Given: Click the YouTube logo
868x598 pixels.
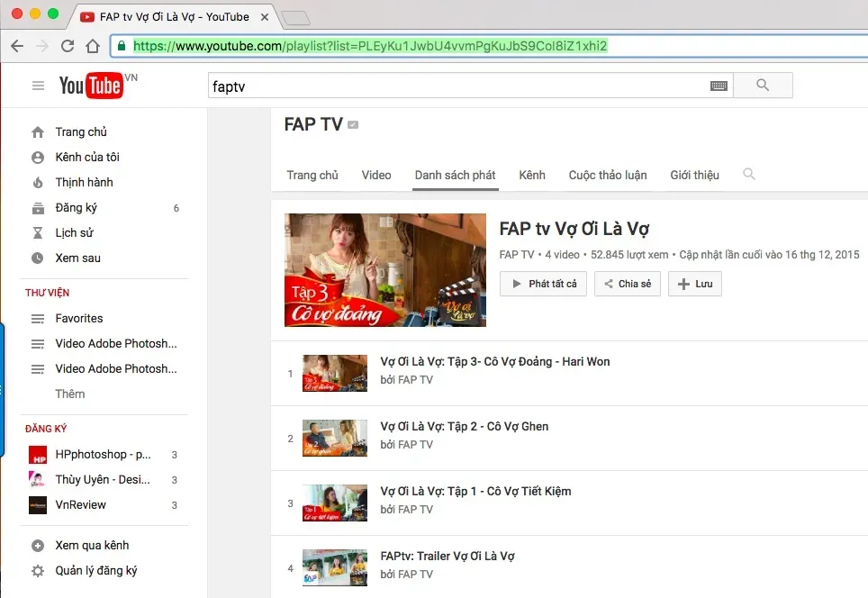Looking at the screenshot, I should click(x=91, y=86).
